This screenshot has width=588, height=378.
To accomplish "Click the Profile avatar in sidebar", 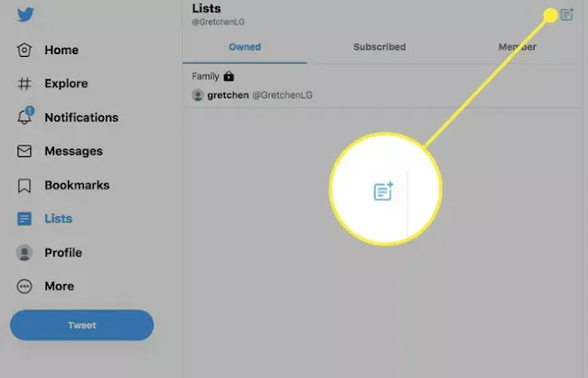I will (24, 253).
